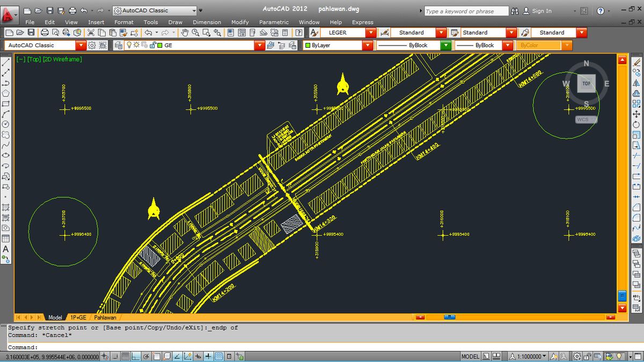Image resolution: width=644 pixels, height=362 pixels.
Task: Open Layer Properties Manager icon
Action: pos(118,46)
